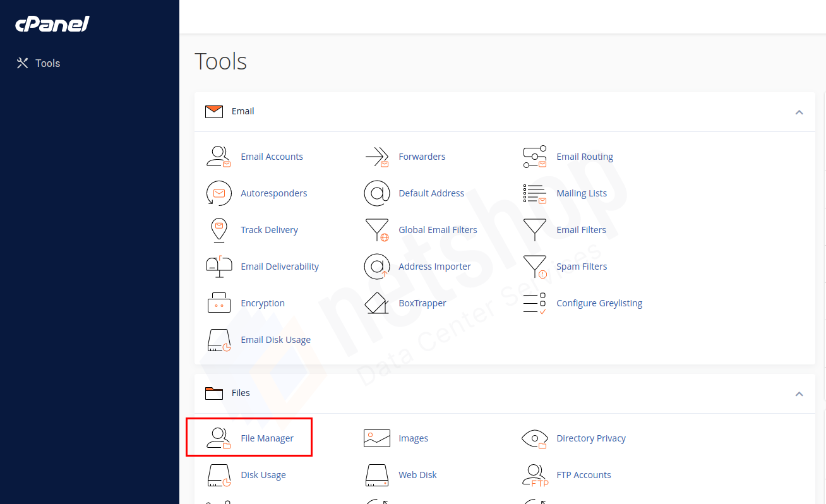
Task: Click the Email section envelope icon
Action: [214, 112]
